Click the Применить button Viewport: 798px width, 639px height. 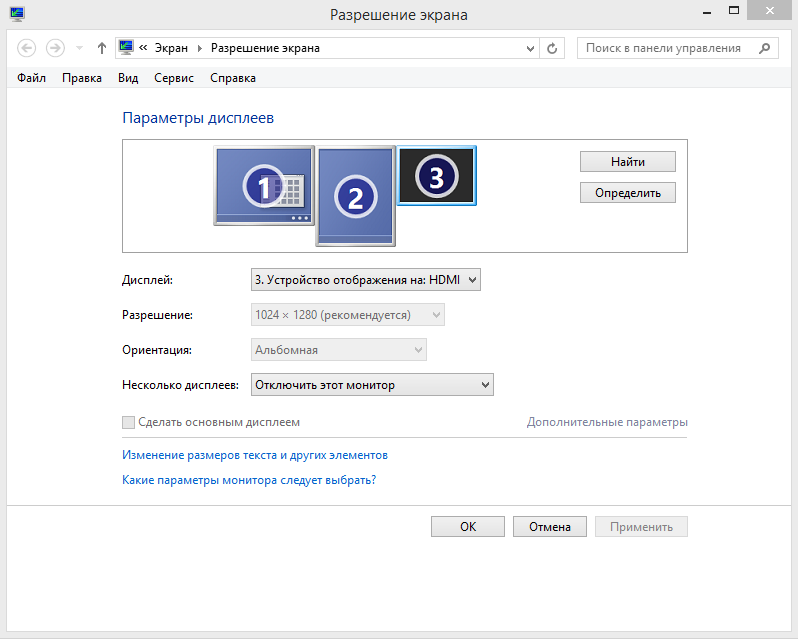point(641,527)
